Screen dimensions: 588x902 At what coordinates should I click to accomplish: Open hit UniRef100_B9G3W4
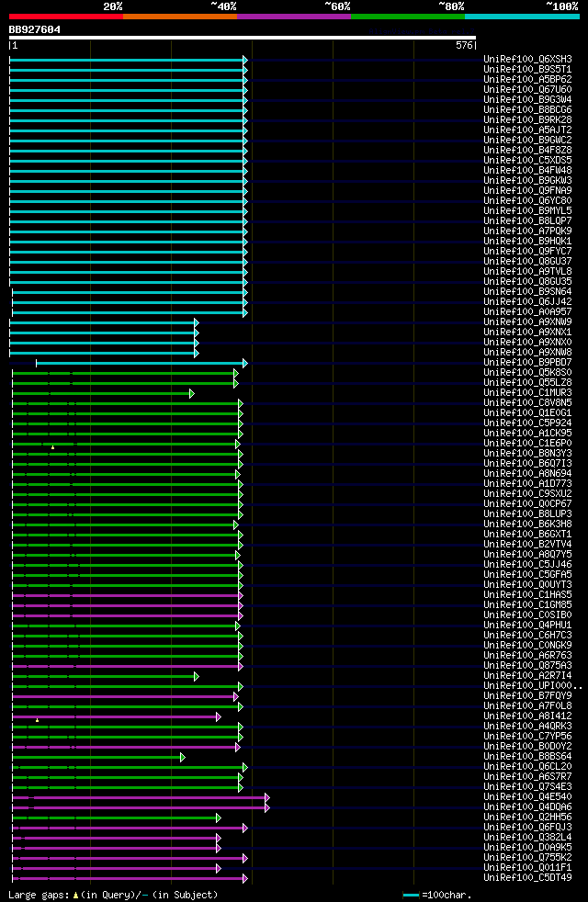(527, 99)
